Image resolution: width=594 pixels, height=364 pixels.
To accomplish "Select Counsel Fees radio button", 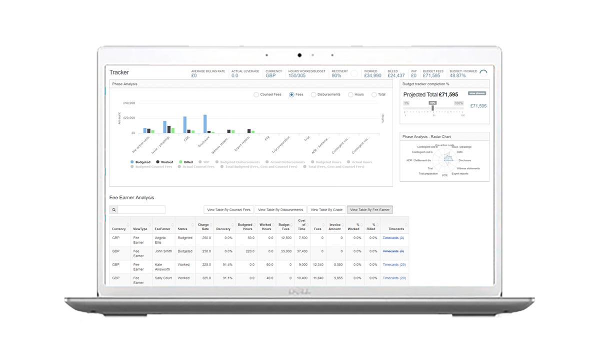I will [x=256, y=94].
